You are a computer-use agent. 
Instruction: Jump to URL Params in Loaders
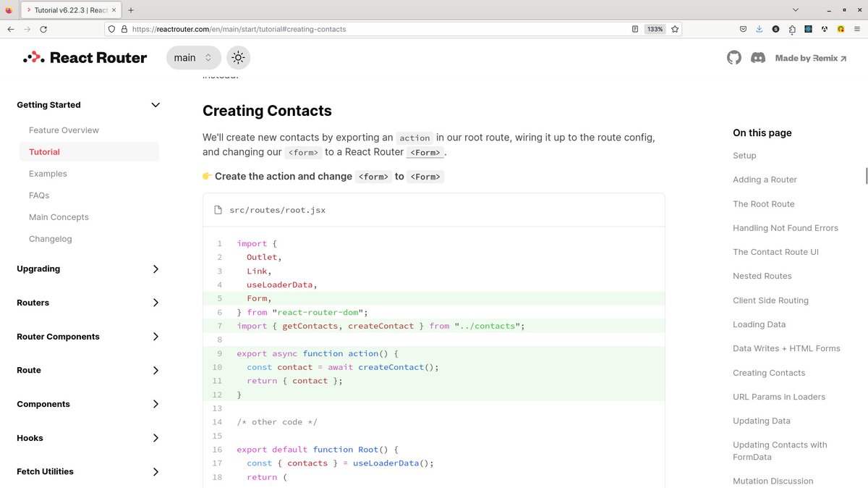[x=779, y=397]
